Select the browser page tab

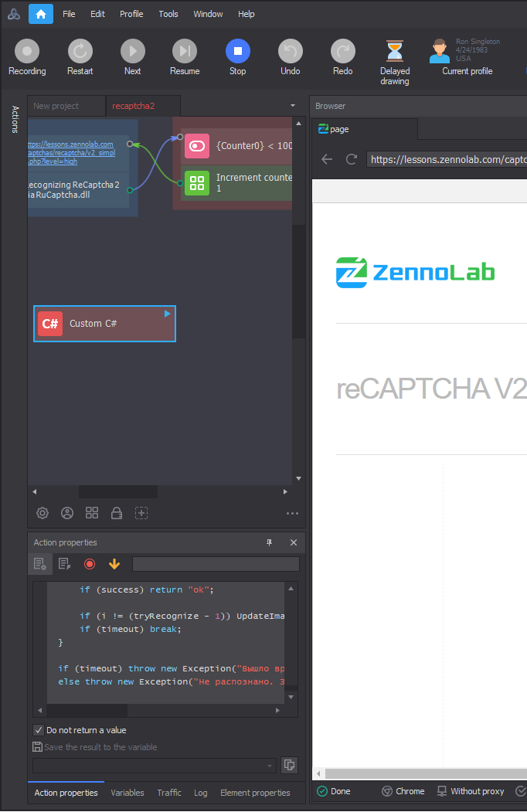(x=365, y=129)
